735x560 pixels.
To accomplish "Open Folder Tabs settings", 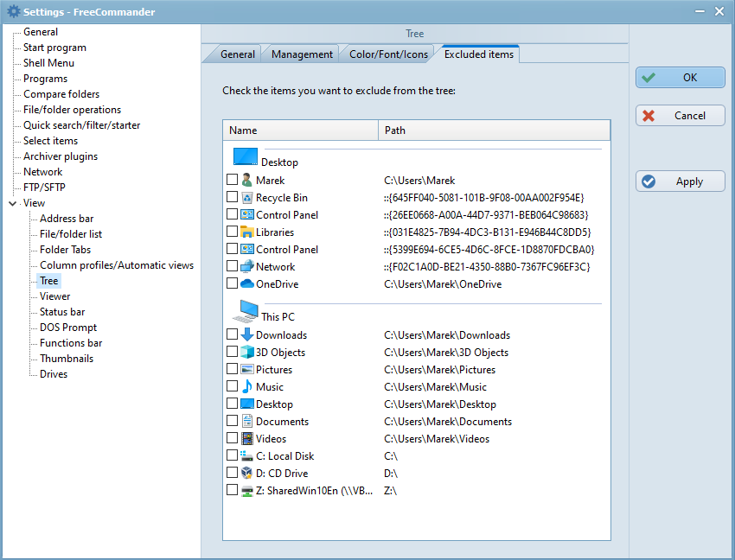I will [65, 249].
